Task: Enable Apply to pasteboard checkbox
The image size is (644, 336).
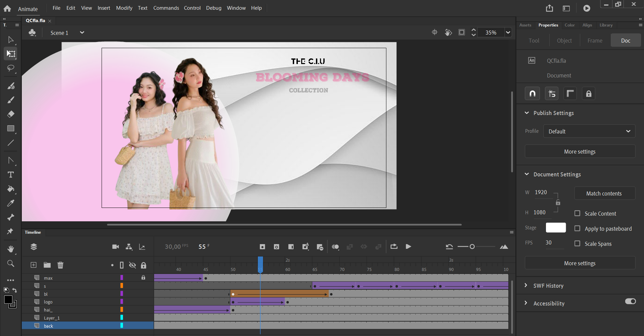Action: tap(577, 228)
